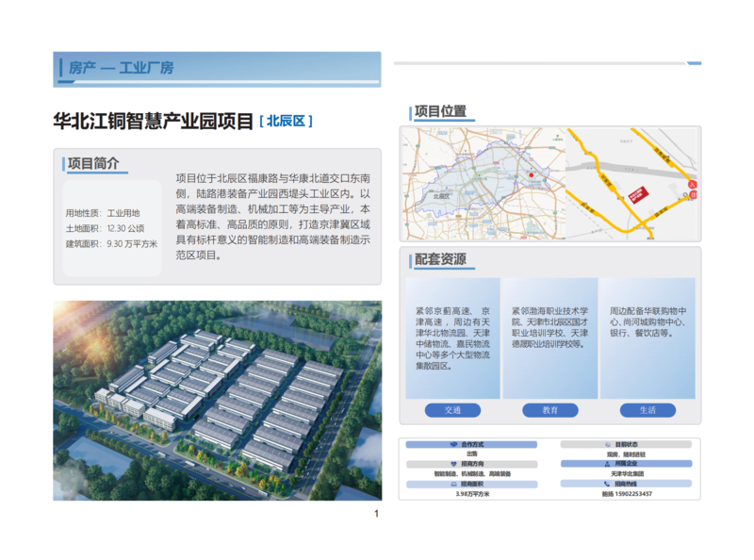The height and width of the screenshot is (560, 754).
Task: Click the 北辰区 label on the district map
Action: [441, 196]
